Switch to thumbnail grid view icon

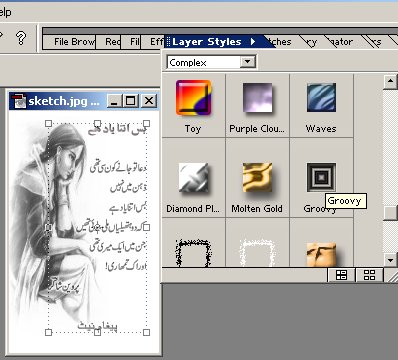[369, 275]
